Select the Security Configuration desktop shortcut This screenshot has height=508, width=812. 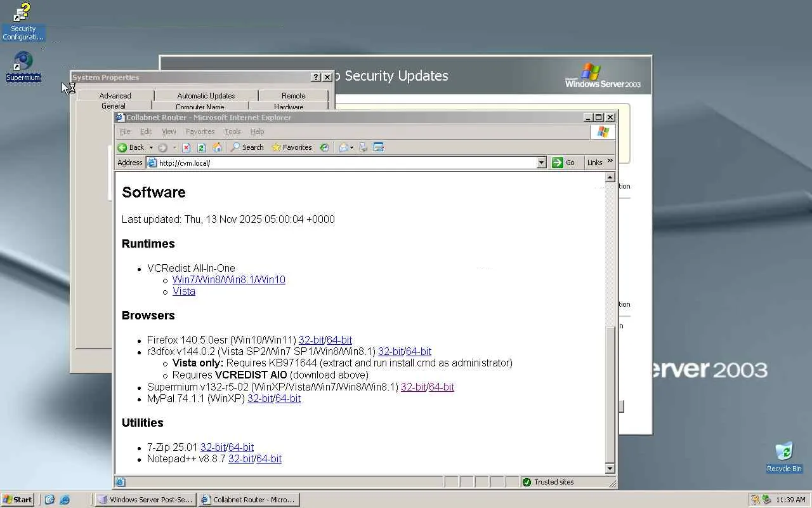click(x=23, y=22)
